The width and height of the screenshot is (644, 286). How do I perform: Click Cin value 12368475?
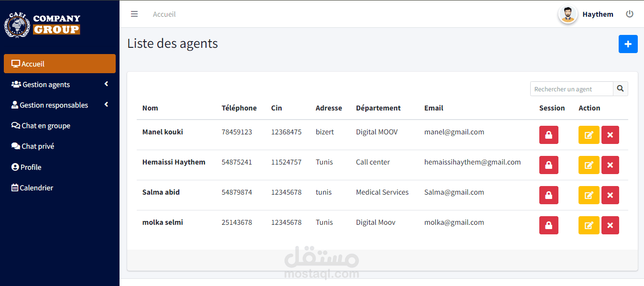point(286,132)
